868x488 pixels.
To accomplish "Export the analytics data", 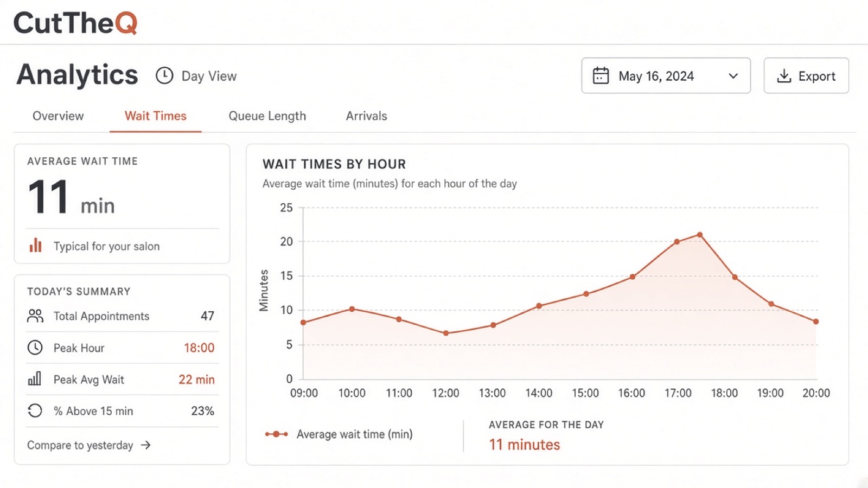I will click(806, 75).
